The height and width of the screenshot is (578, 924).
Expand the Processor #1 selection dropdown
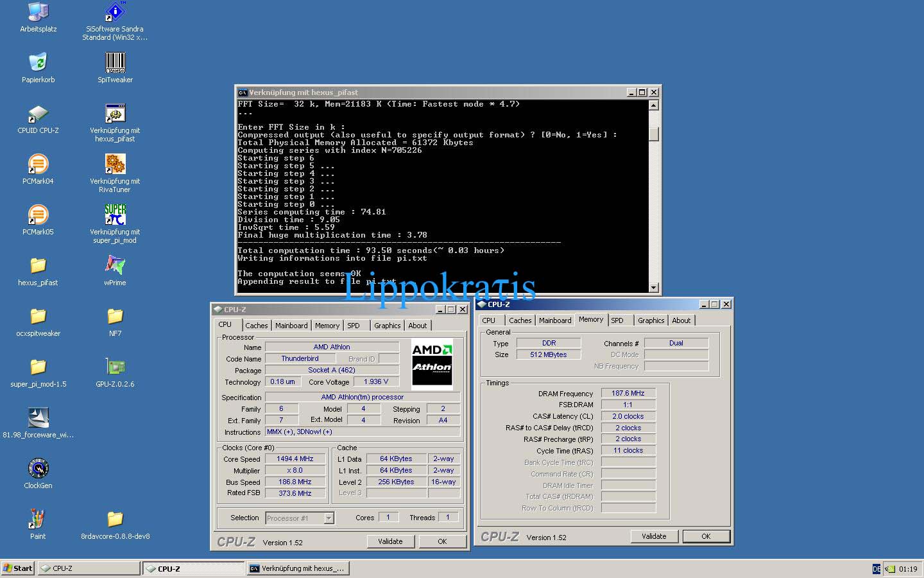pyautogui.click(x=329, y=518)
